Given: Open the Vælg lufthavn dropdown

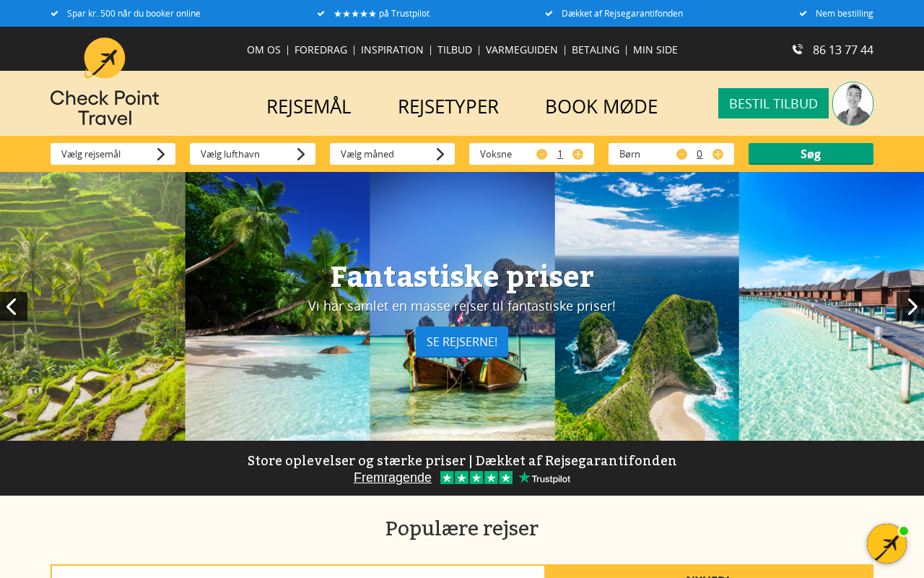Looking at the screenshot, I should tap(253, 154).
